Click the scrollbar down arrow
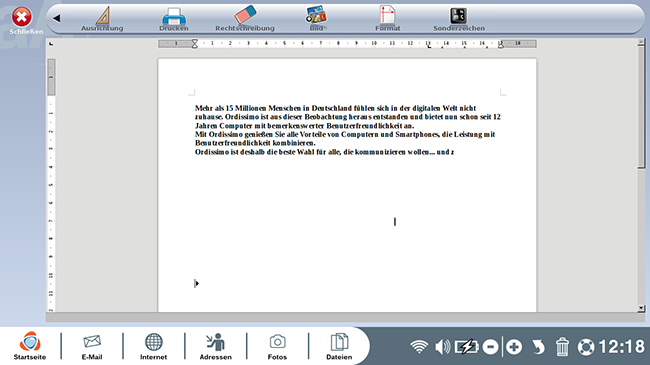Viewport: 650px width, 365px height. pos(641,308)
